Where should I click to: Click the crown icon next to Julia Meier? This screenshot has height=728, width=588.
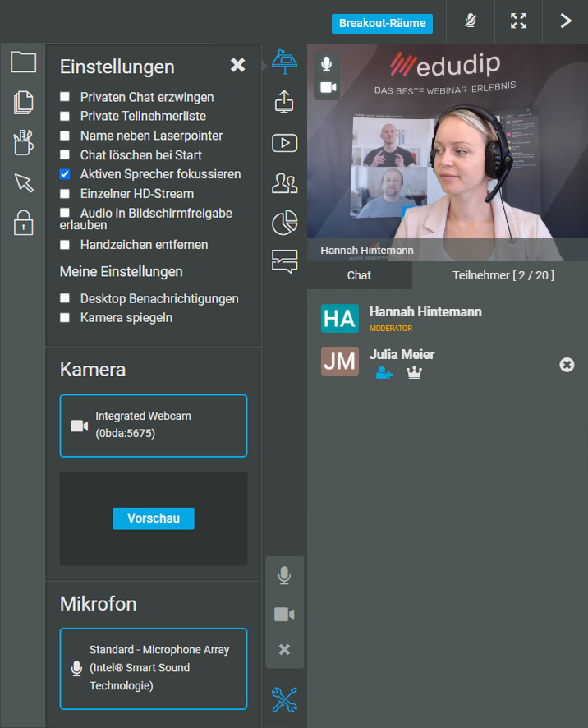[x=414, y=373]
